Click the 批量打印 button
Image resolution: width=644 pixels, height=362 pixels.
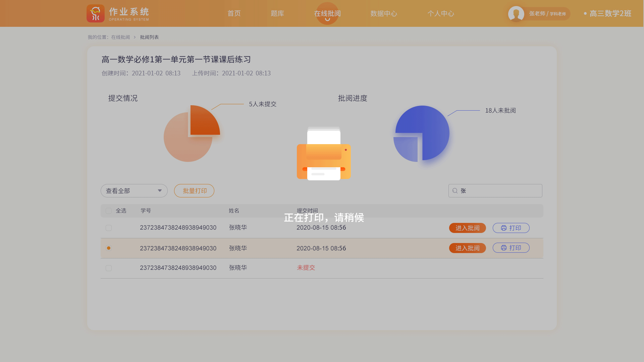(x=194, y=191)
